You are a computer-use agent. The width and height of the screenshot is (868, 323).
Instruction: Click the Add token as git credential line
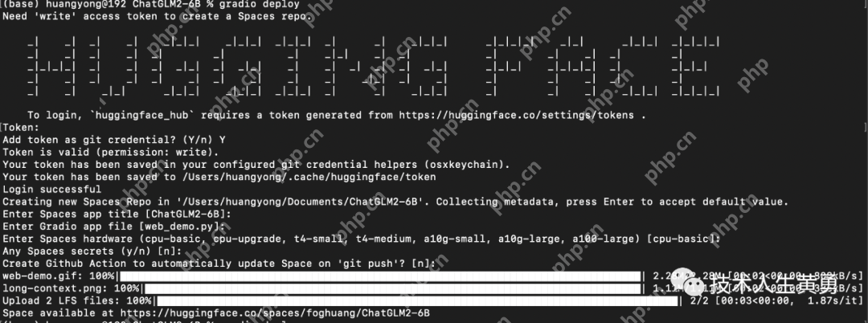point(114,140)
